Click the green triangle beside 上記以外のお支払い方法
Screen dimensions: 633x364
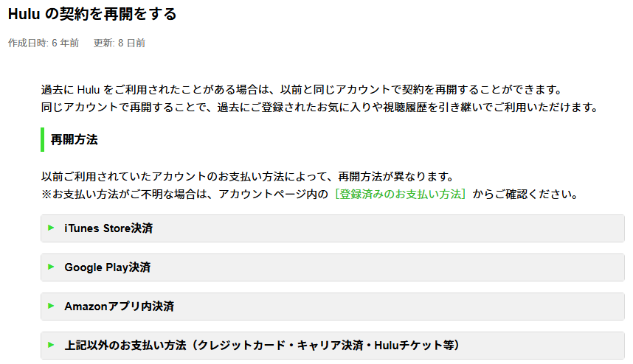[x=51, y=345]
